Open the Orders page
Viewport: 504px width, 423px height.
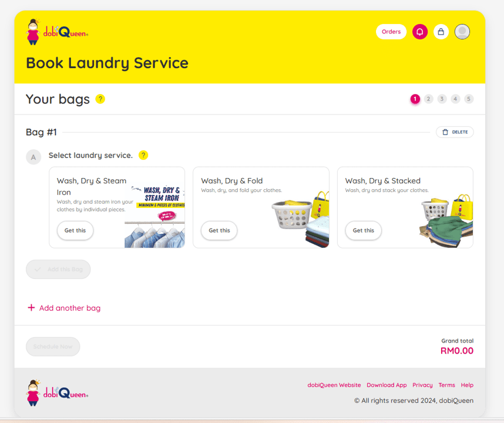pyautogui.click(x=391, y=32)
